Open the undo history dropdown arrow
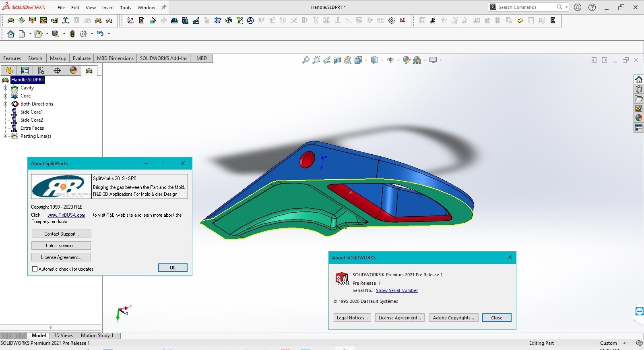This screenshot has width=644, height=350. tap(109, 34)
